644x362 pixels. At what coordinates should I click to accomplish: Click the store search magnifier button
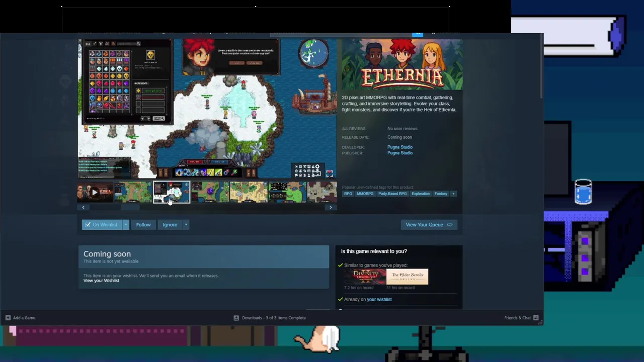[x=418, y=34]
